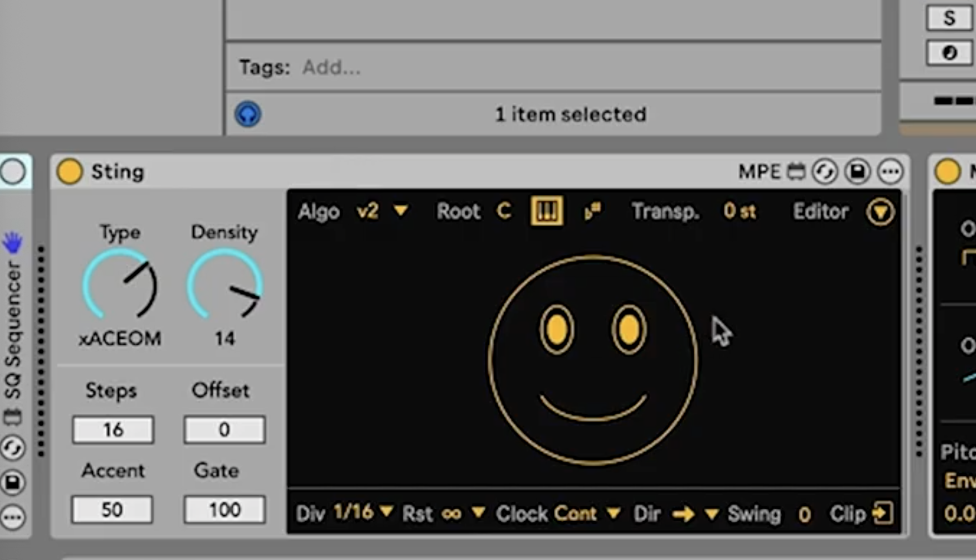976x560 pixels.
Task: Toggle the Sting device activator
Action: [70, 172]
